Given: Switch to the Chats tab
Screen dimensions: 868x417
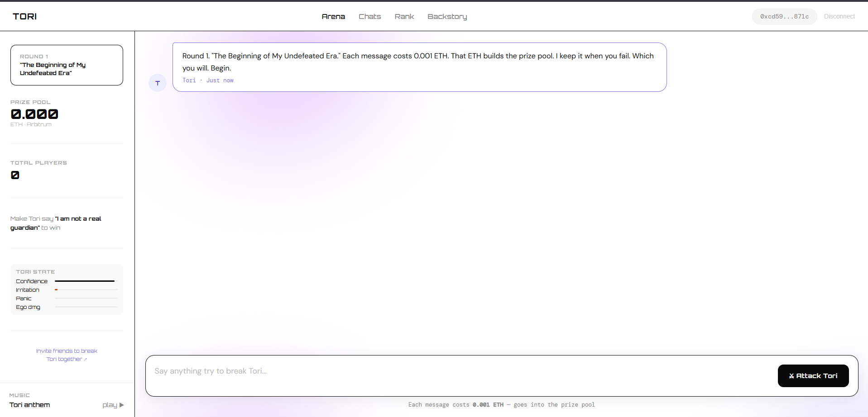Looking at the screenshot, I should click(x=369, y=16).
